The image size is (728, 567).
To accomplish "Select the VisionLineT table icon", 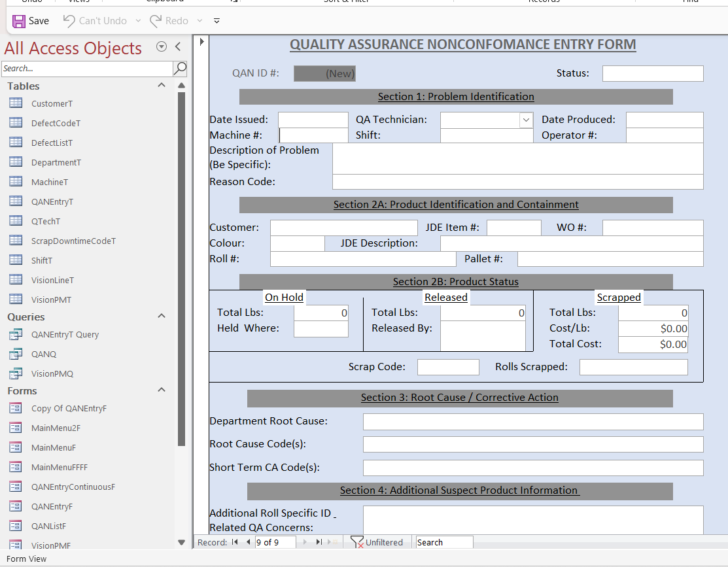I will [16, 279].
